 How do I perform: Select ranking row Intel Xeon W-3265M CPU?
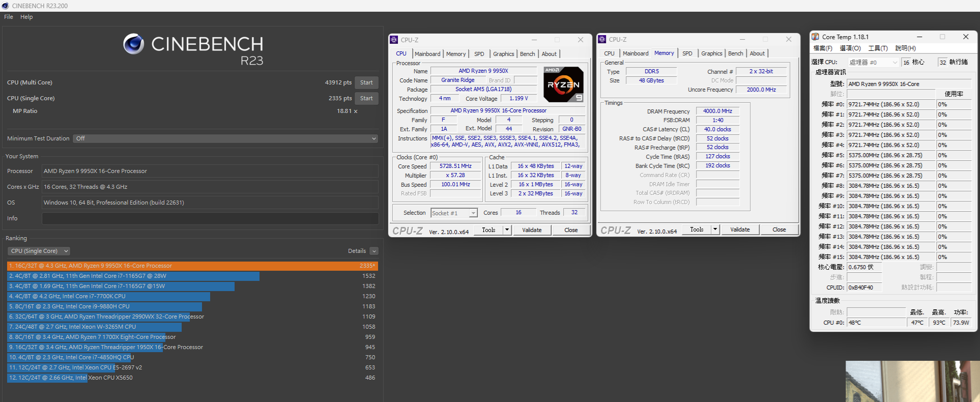pos(192,327)
